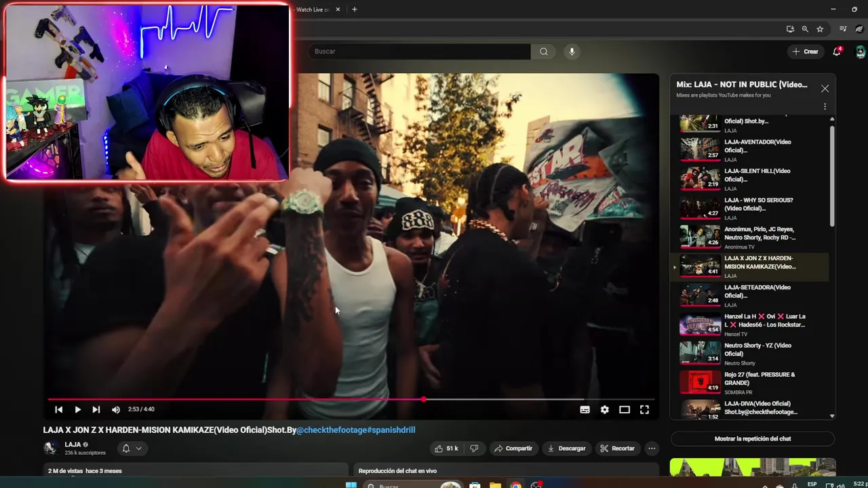
Task: Open the #spanishdrill hashtag link
Action: 392,430
